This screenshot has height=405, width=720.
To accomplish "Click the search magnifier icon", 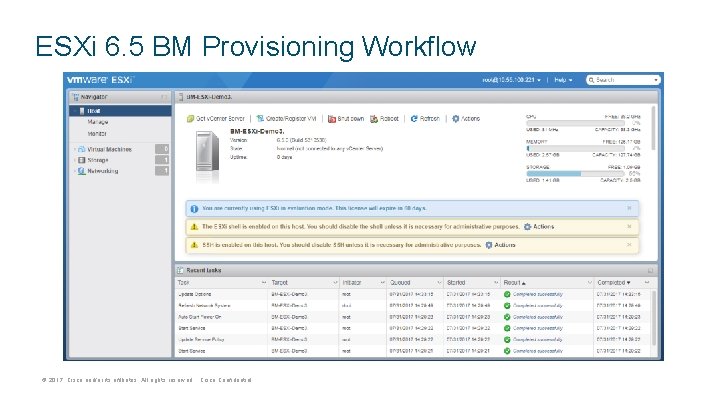I will [x=591, y=80].
